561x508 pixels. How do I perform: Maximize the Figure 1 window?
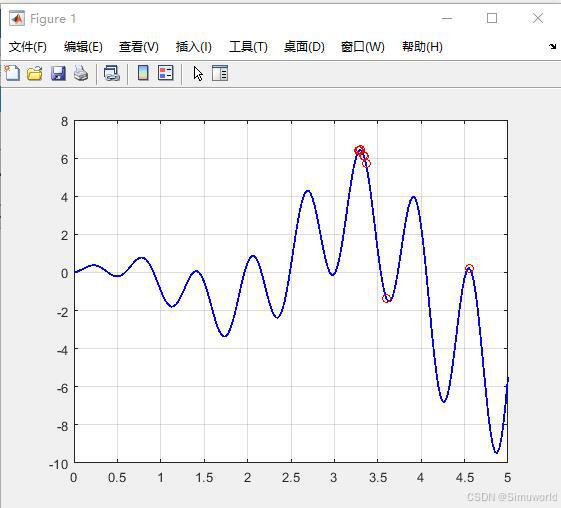[x=492, y=18]
